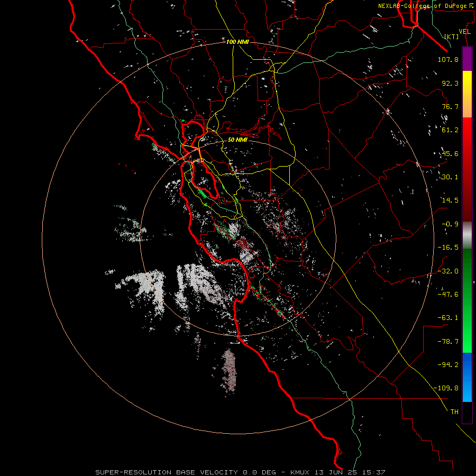Viewport: 476px width, 476px height.
Task: Select the -63.1 legend value
Action: coord(448,318)
